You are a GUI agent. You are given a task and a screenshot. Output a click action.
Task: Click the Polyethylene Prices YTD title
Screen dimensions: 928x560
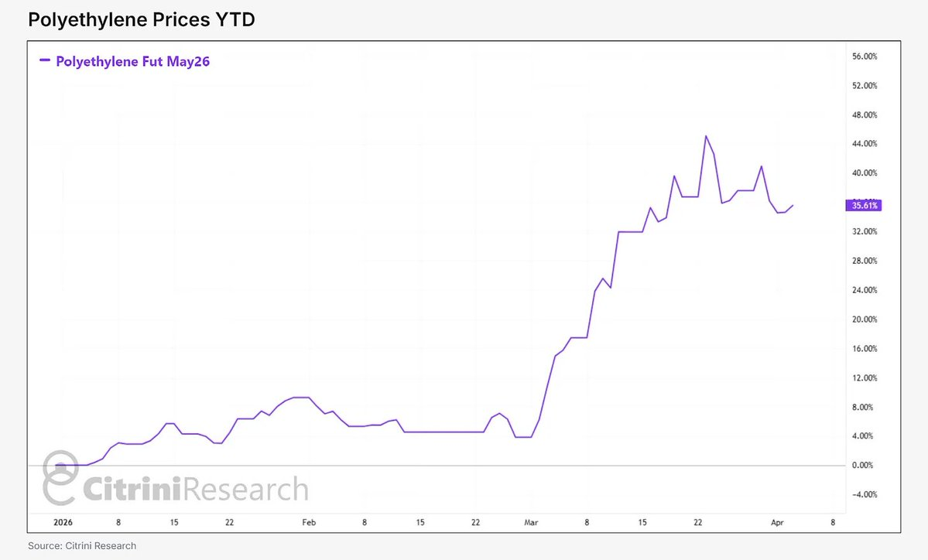coord(142,20)
